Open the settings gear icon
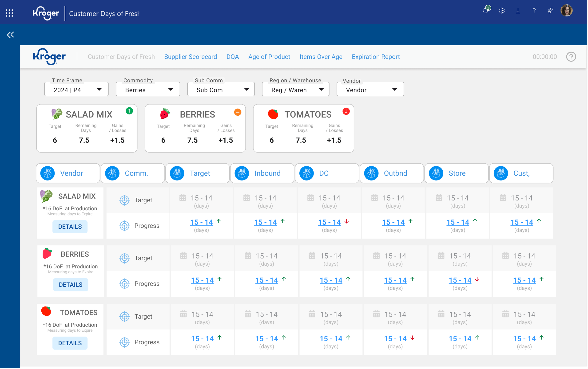 502,11
